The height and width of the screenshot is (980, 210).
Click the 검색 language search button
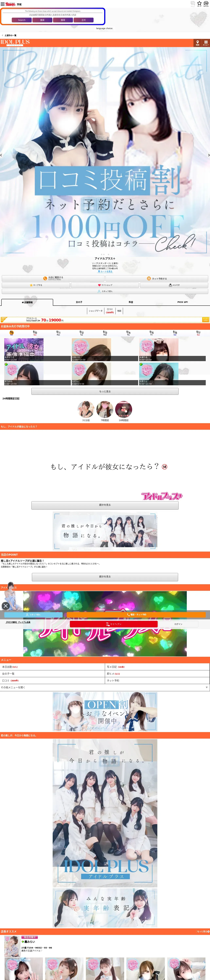83,20
